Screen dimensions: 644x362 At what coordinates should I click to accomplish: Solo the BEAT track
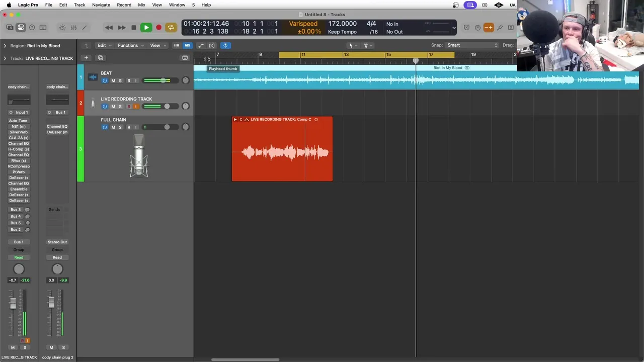pos(120,80)
